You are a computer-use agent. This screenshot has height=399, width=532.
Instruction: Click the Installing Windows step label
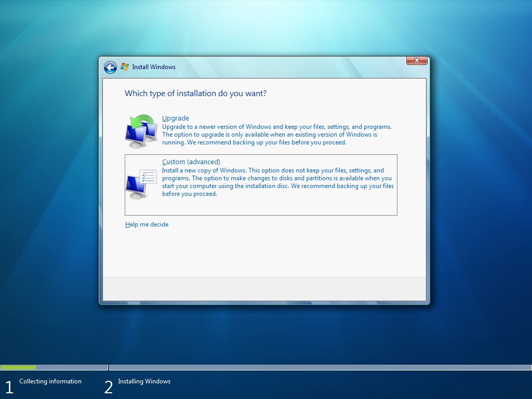pos(144,381)
